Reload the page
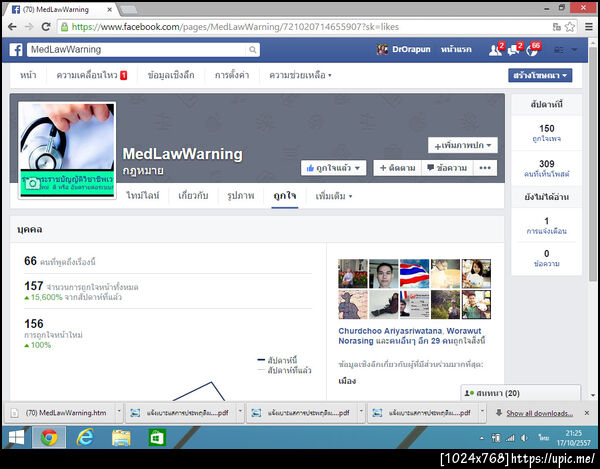Screen dimensions: 600x469 (46, 27)
